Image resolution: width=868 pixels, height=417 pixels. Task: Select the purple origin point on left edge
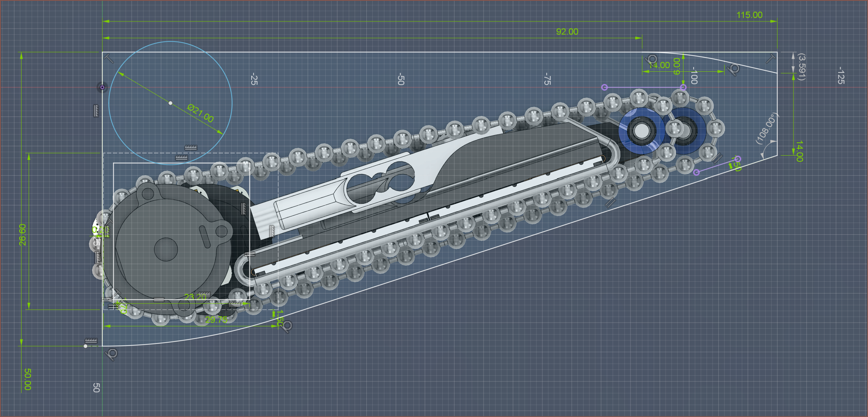102,87
